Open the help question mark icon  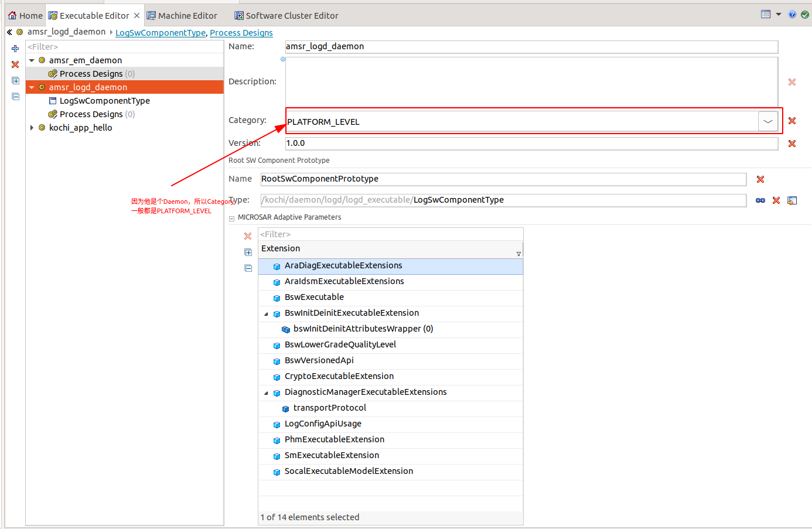(x=792, y=15)
